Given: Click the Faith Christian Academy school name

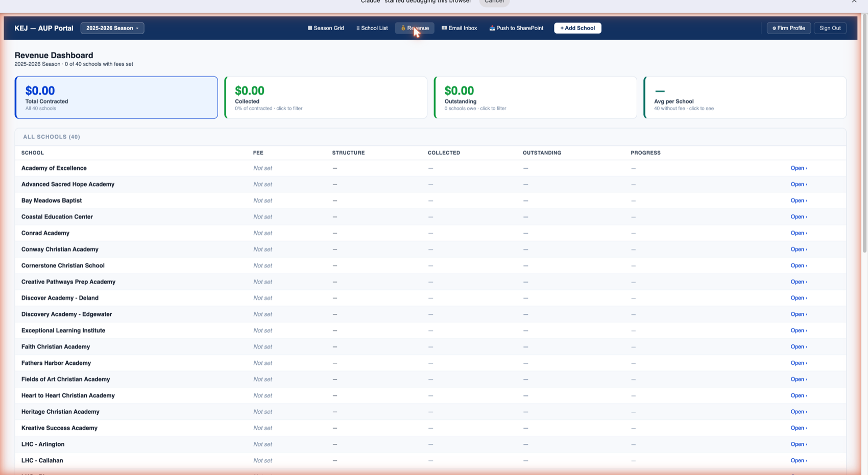Looking at the screenshot, I should click(56, 347).
